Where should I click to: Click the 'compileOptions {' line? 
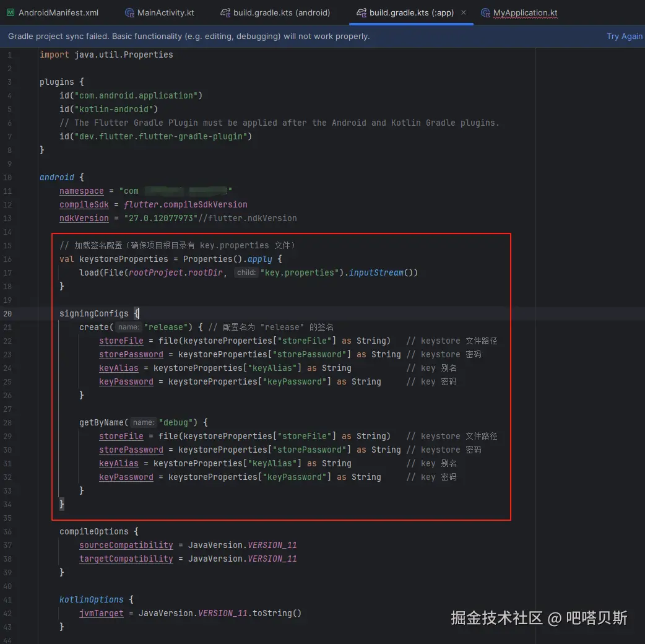[98, 532]
